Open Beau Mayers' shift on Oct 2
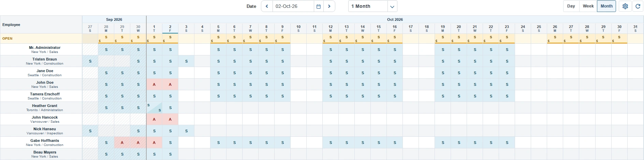 tap(170, 154)
